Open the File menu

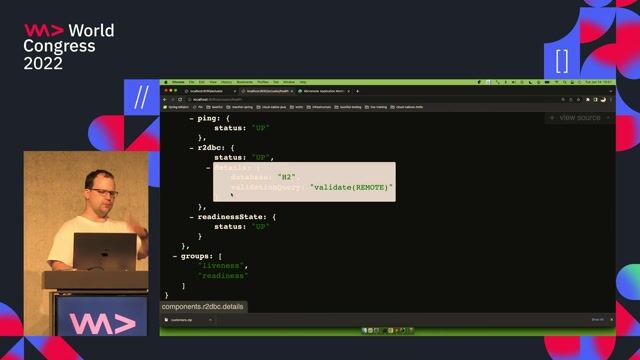pyautogui.click(x=191, y=82)
